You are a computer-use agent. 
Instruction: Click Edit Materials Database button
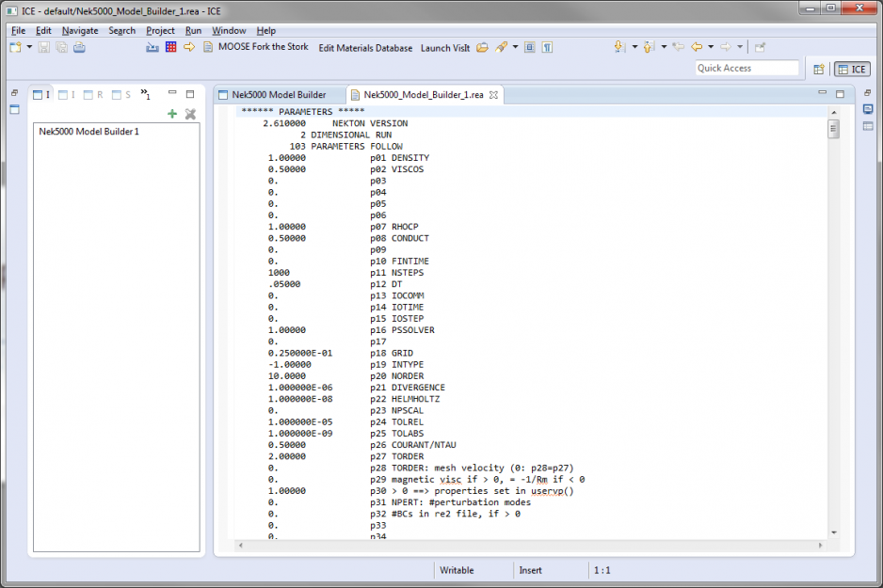pyautogui.click(x=365, y=48)
